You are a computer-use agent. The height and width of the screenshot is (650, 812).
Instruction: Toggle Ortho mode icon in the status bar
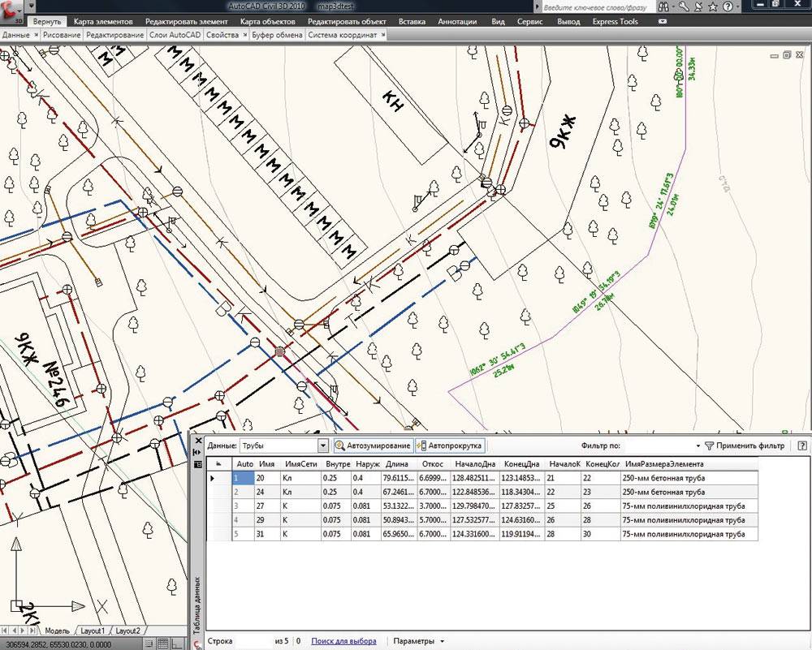tap(175, 644)
